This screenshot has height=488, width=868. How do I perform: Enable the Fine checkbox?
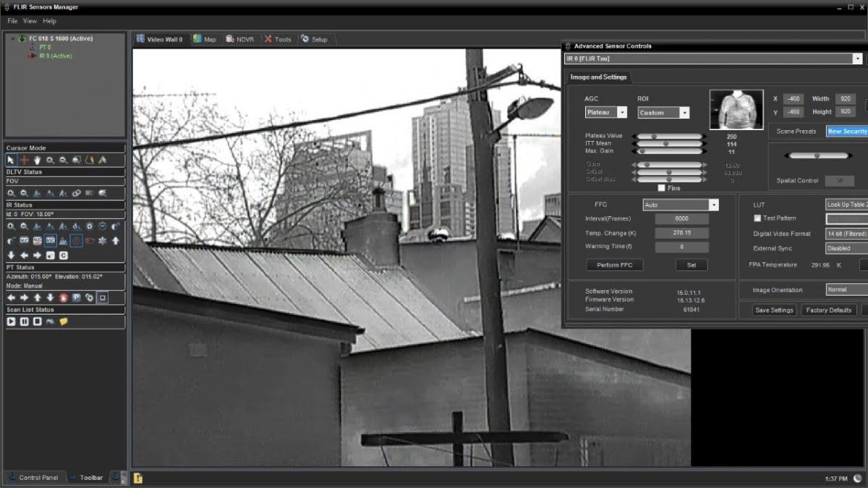tap(662, 187)
